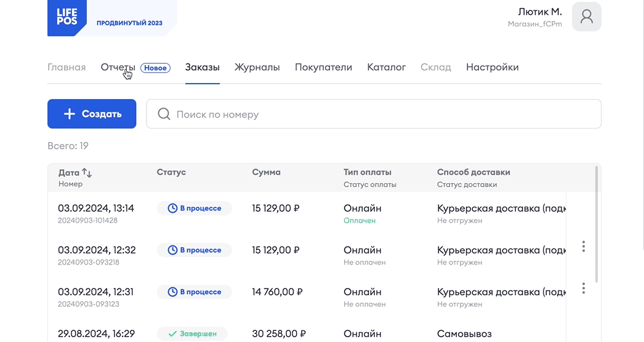The image size is (644, 342).
Task: Open the Настройки tab
Action: pyautogui.click(x=493, y=67)
